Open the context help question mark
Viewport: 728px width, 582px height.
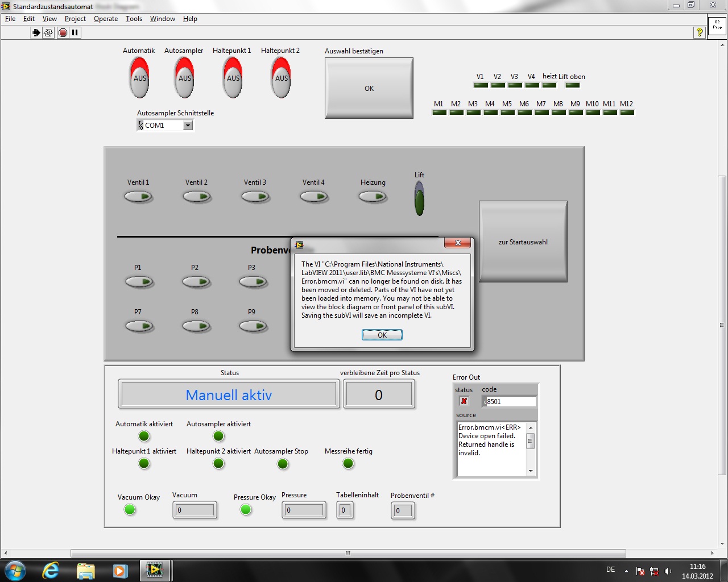tap(700, 32)
